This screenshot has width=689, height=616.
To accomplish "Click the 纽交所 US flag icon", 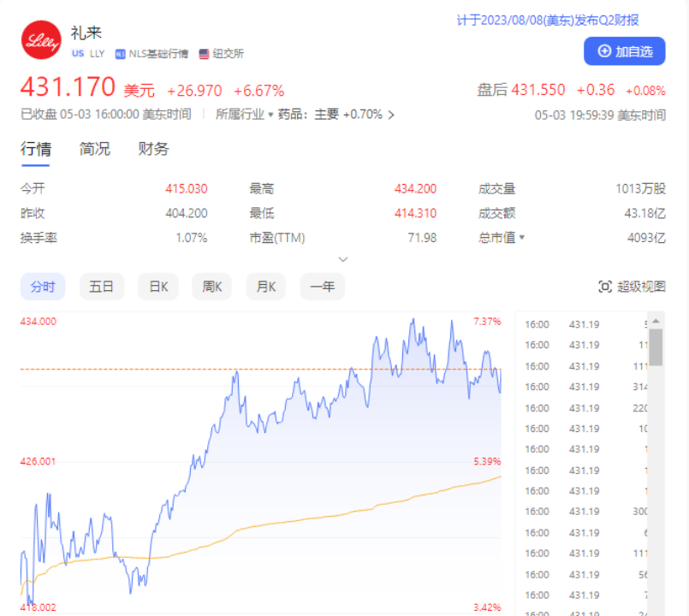I will (205, 54).
